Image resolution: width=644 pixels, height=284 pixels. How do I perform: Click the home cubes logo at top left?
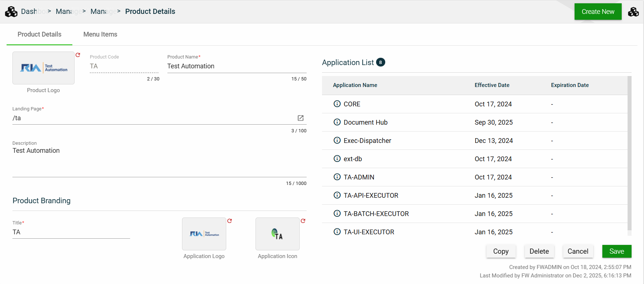[11, 12]
